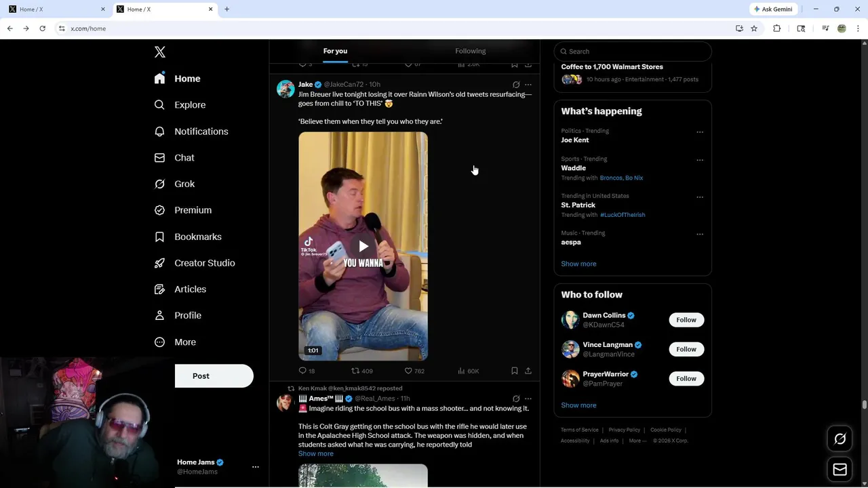Open more options on Jake's post
The height and width of the screenshot is (488, 868).
tap(528, 85)
